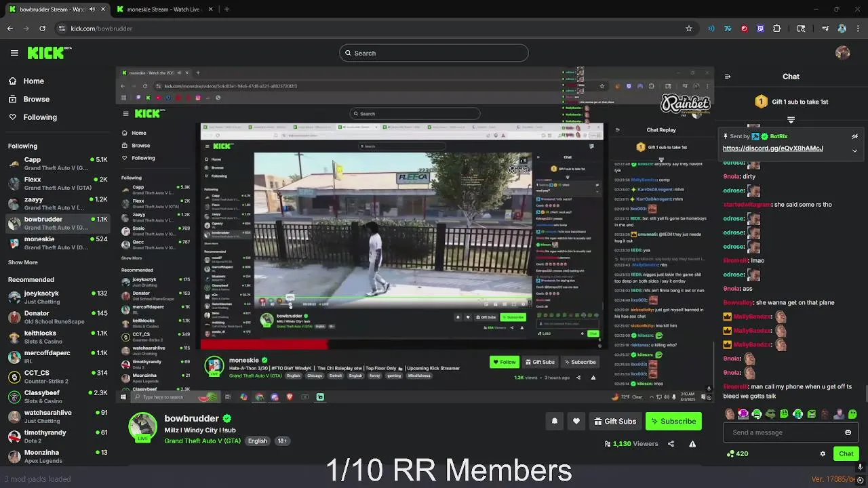Toggle the heart follow button

point(576,421)
